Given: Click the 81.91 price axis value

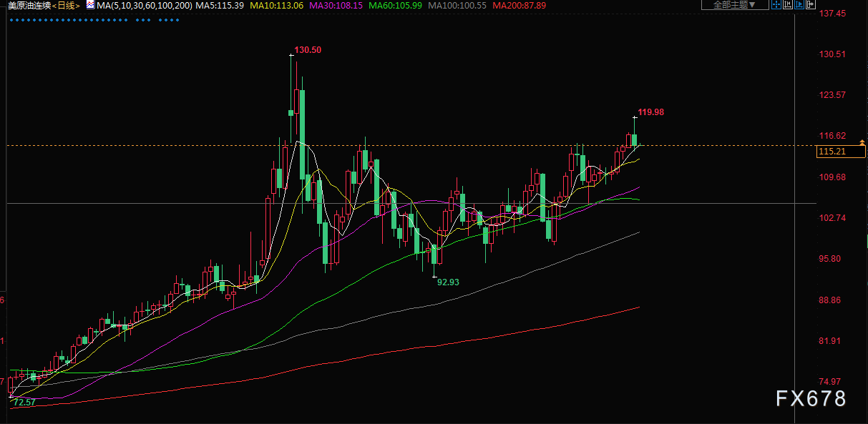Looking at the screenshot, I should pos(832,341).
